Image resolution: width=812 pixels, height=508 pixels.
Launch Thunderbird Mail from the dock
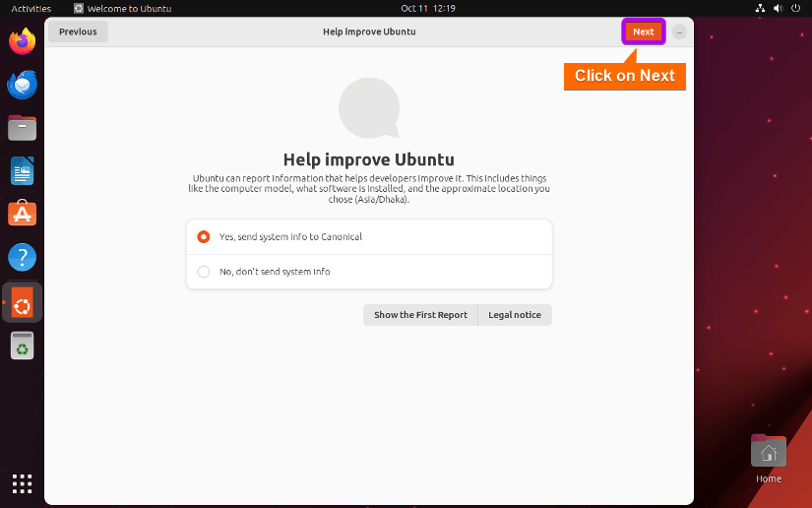point(22,85)
